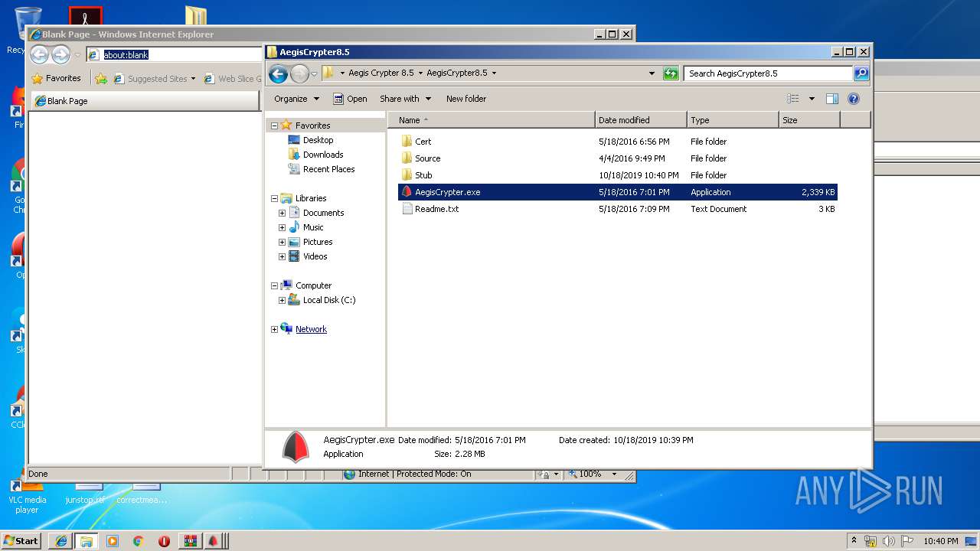Change the view with the view icon
980x551 pixels.
point(793,99)
